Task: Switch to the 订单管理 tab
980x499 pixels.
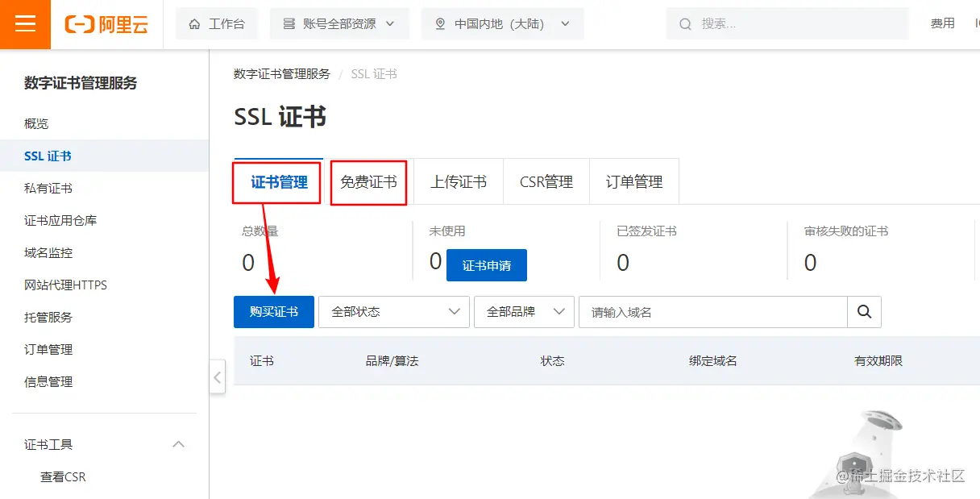Action: [x=634, y=182]
